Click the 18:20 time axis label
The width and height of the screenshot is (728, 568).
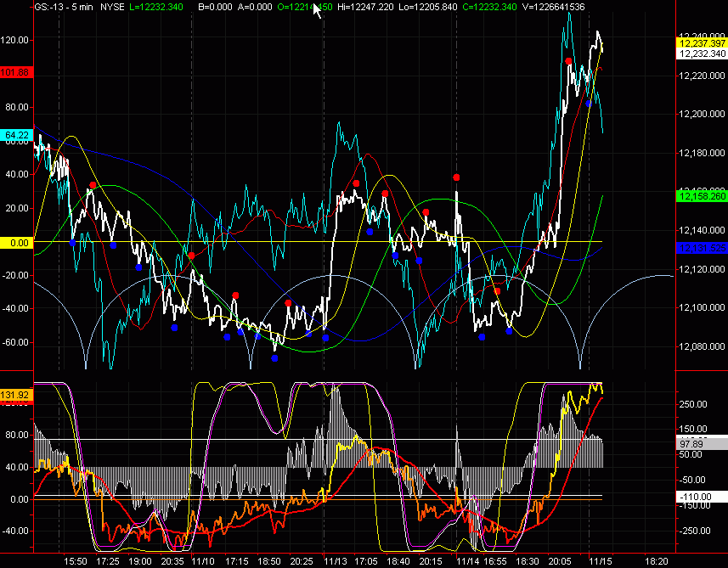(x=657, y=561)
